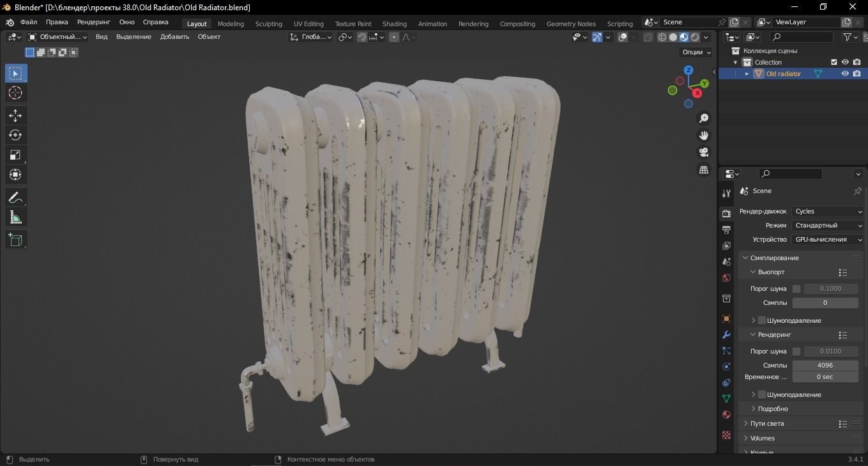Click the viewport zoom magnifier icon

pyautogui.click(x=704, y=118)
